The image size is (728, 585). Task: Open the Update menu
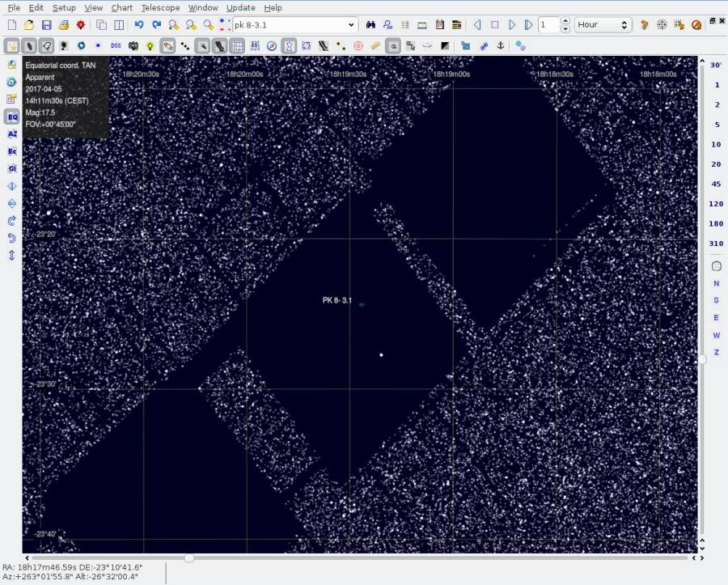240,8
